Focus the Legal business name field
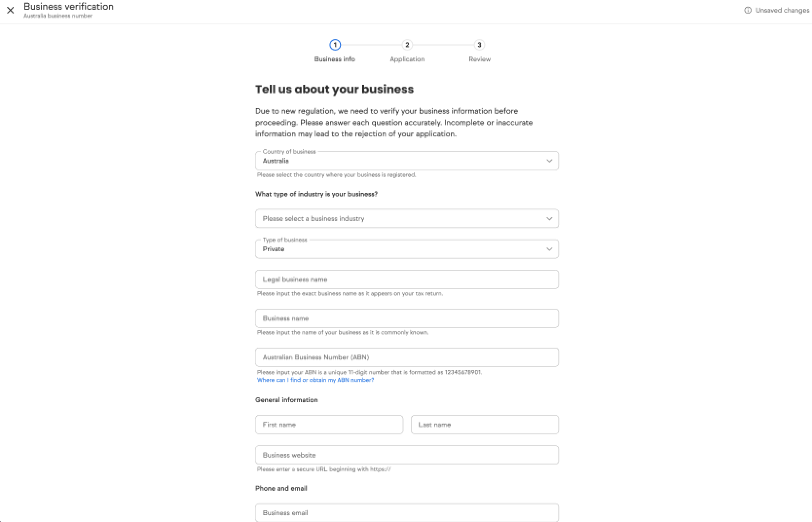 coord(406,280)
